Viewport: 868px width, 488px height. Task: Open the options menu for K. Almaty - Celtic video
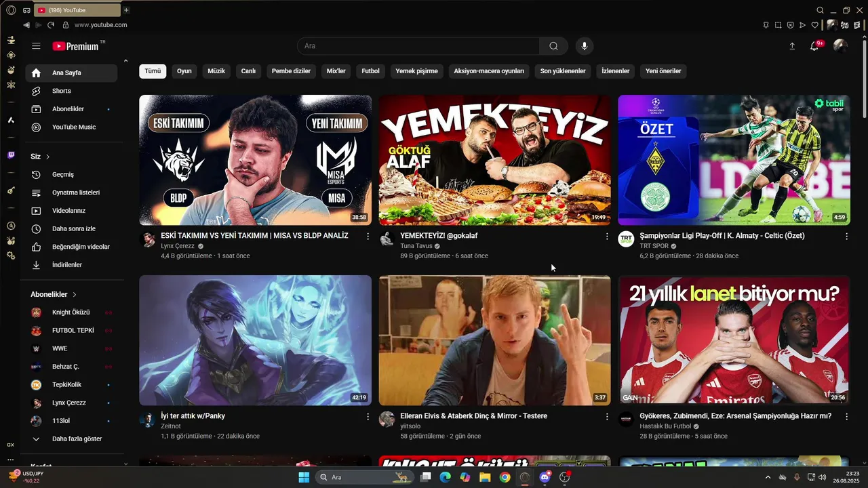click(846, 237)
